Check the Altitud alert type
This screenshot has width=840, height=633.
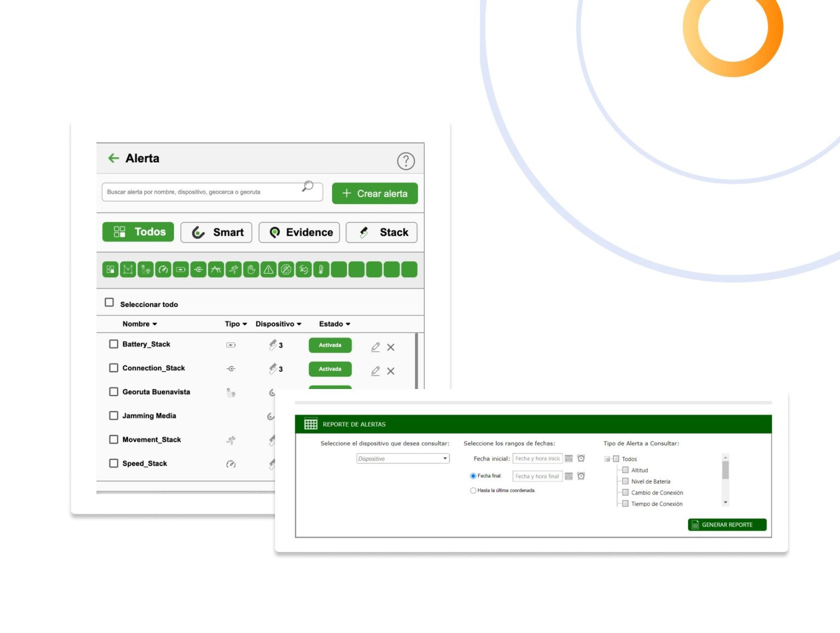tap(626, 469)
